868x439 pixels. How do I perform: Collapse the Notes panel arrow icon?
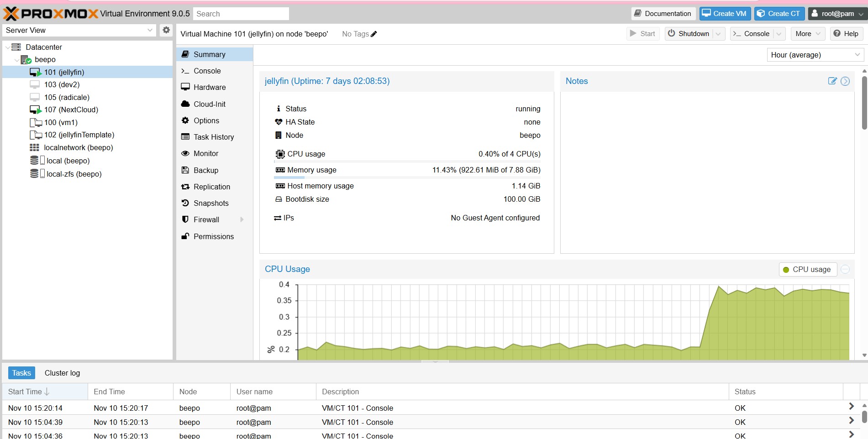point(845,81)
